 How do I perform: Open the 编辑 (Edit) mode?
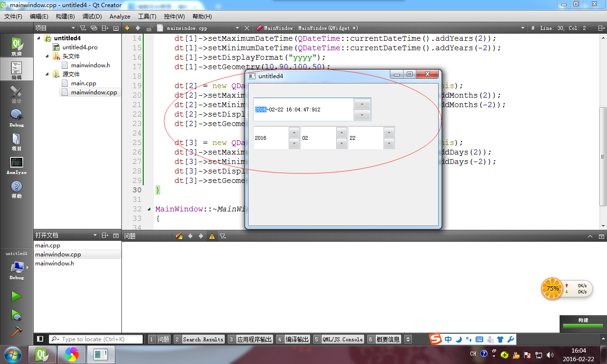click(x=17, y=70)
